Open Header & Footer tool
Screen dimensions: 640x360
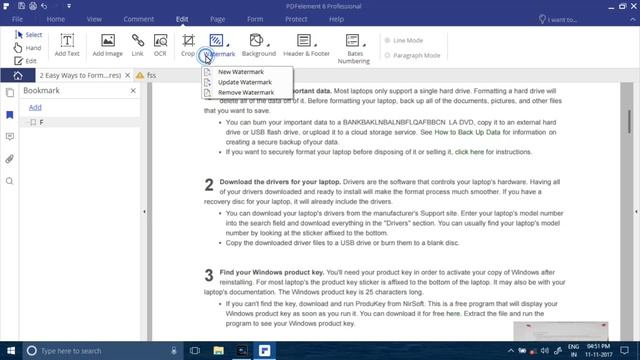pos(306,45)
